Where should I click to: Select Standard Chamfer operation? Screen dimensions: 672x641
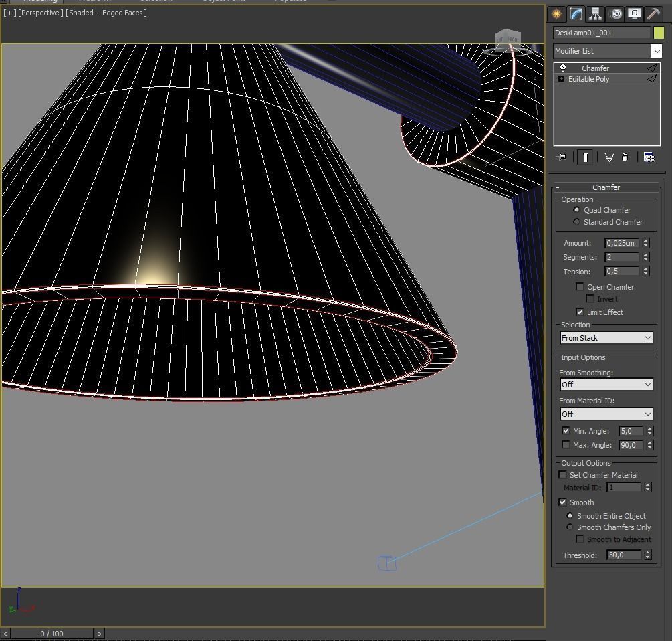576,222
